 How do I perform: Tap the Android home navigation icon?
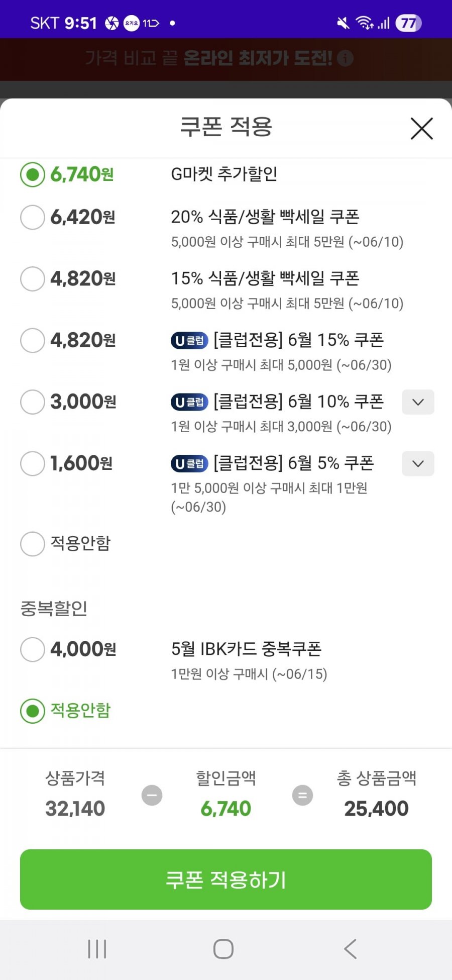pos(223,949)
